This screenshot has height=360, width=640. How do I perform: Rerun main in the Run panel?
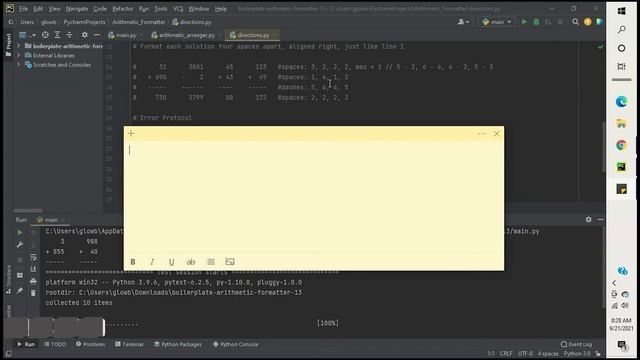point(20,233)
